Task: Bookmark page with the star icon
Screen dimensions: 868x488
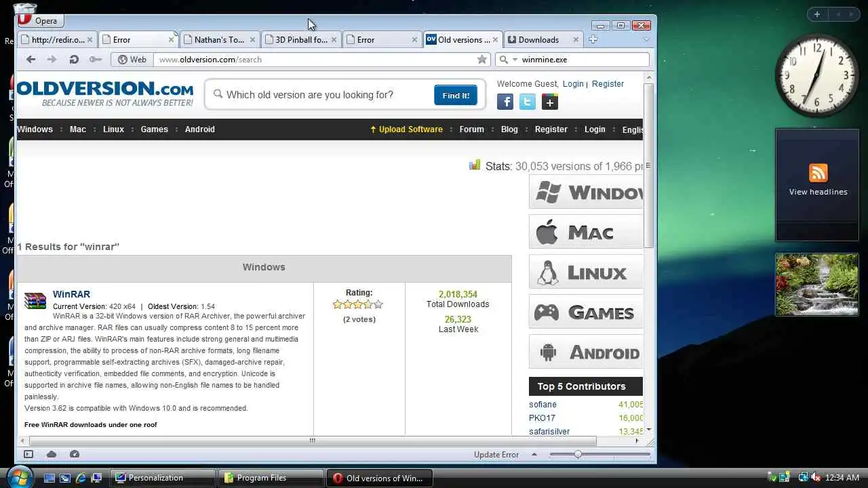Action: point(482,60)
